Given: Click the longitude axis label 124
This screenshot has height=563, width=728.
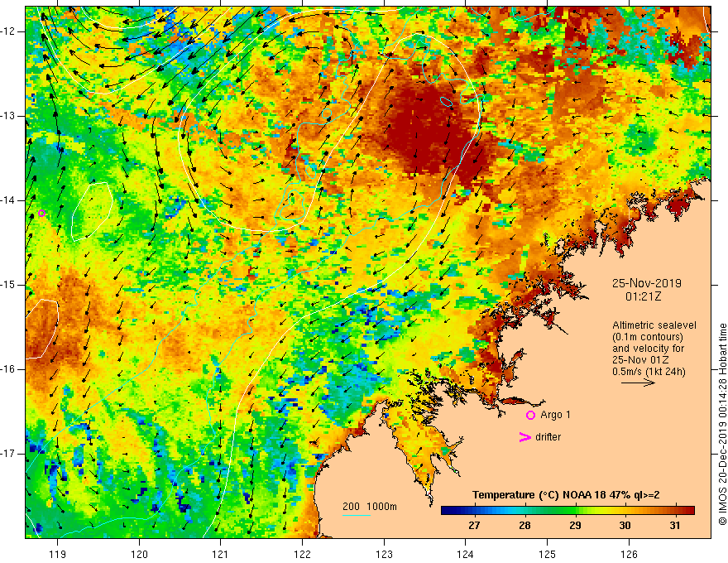Looking at the screenshot, I should coord(466,554).
